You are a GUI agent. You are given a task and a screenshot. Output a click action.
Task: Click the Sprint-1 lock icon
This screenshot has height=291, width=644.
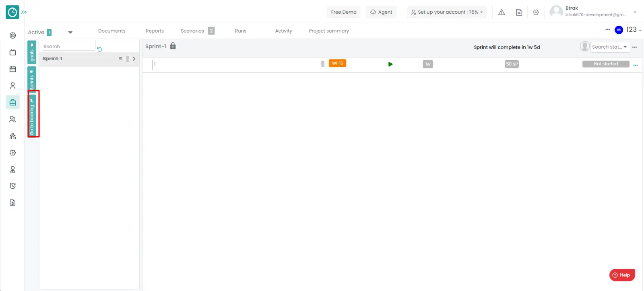tap(173, 46)
